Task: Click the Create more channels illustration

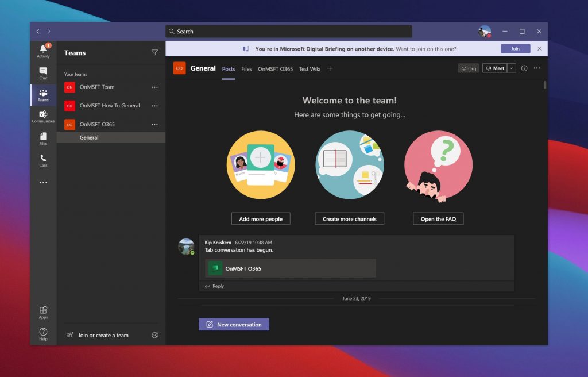Action: 350,165
